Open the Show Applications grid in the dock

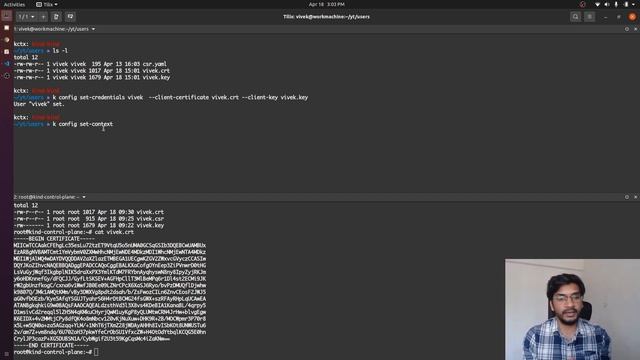(x=7, y=354)
